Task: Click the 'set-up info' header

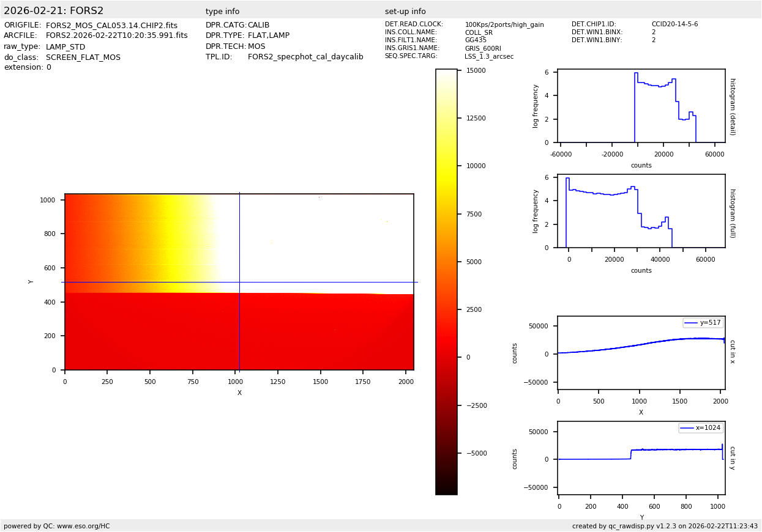Action: coord(405,12)
